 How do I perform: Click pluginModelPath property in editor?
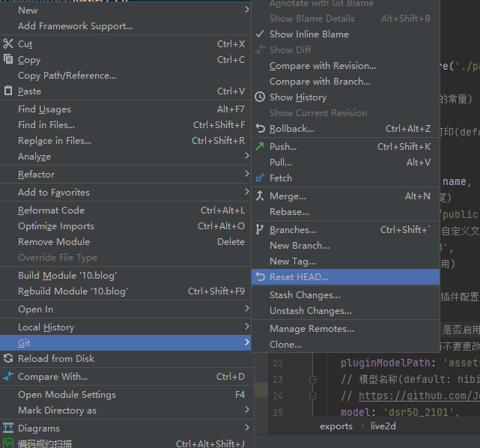coord(386,363)
